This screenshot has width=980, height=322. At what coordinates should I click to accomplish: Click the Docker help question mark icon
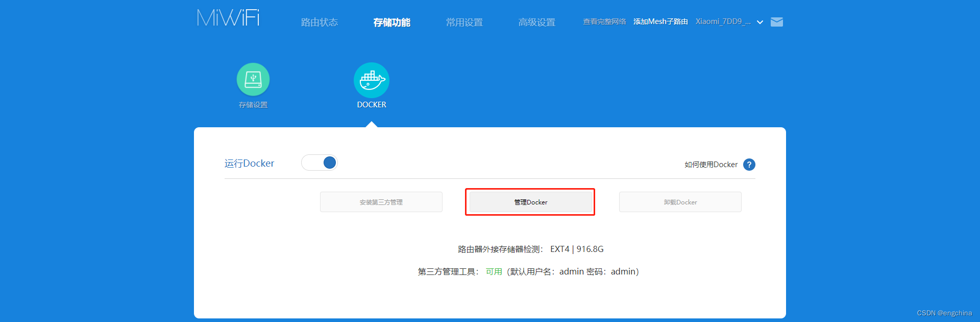749,165
